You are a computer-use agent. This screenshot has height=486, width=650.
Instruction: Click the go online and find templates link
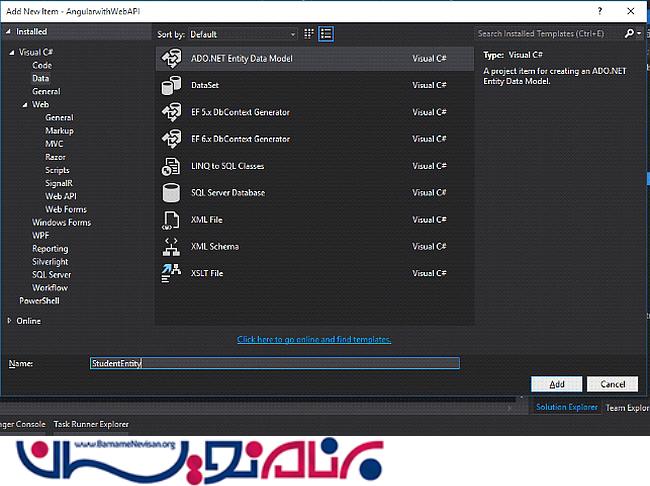coord(314,340)
